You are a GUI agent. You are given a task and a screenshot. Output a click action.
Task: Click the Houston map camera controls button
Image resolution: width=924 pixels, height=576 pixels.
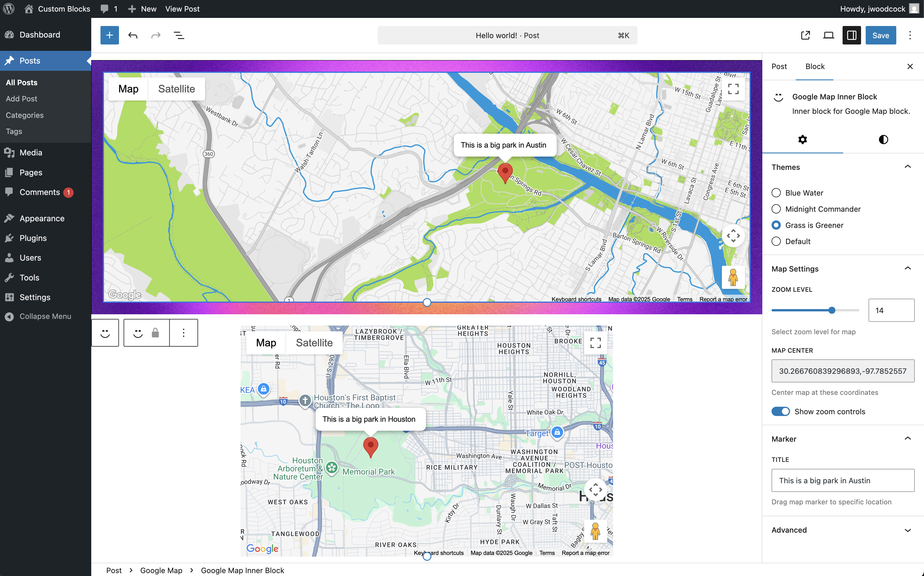(x=595, y=490)
